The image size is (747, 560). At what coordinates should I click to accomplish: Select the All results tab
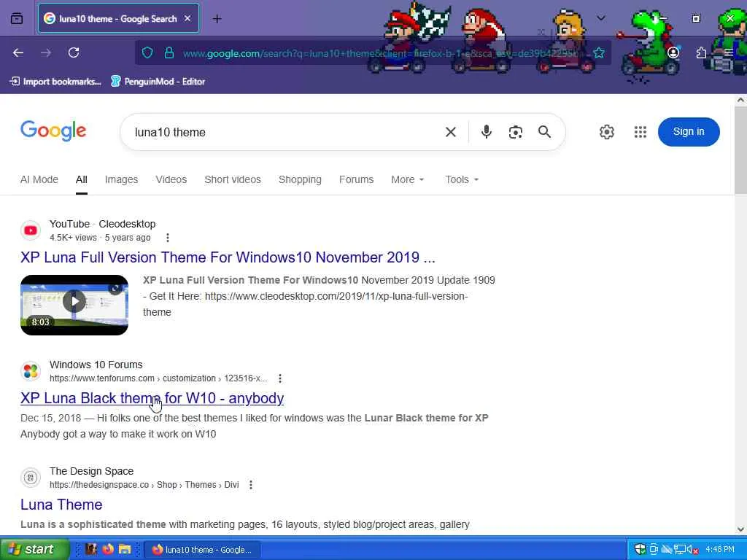coord(82,179)
